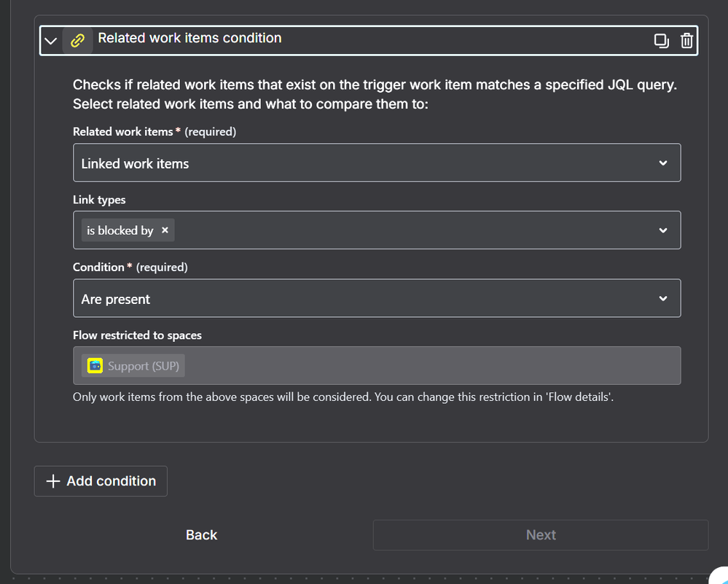Click the Next button
The image size is (728, 584).
point(541,534)
